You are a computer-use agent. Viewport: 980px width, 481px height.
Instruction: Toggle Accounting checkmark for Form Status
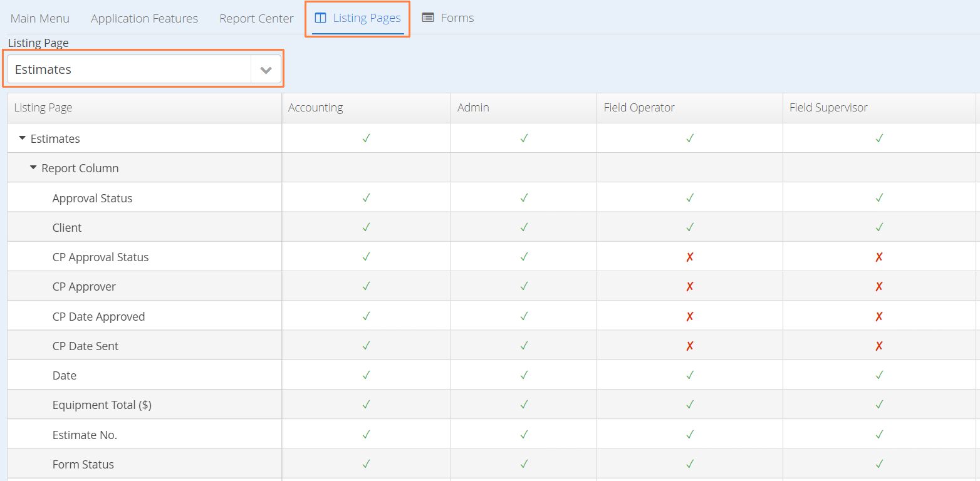[x=367, y=464]
